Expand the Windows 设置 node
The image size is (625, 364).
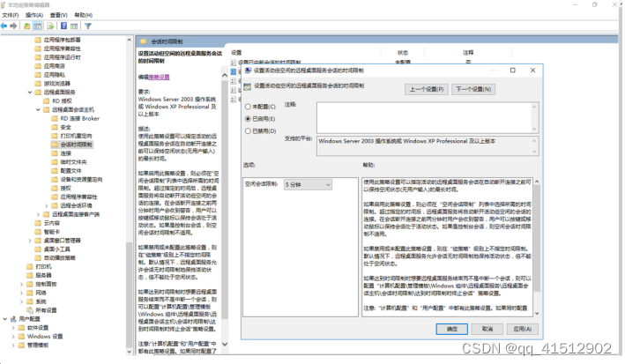[13, 337]
